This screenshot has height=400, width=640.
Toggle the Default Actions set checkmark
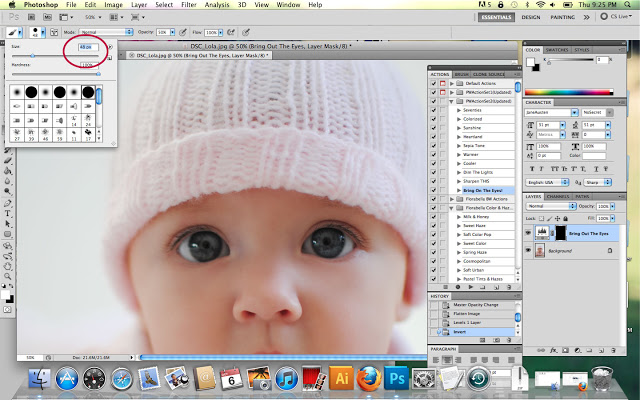click(433, 83)
